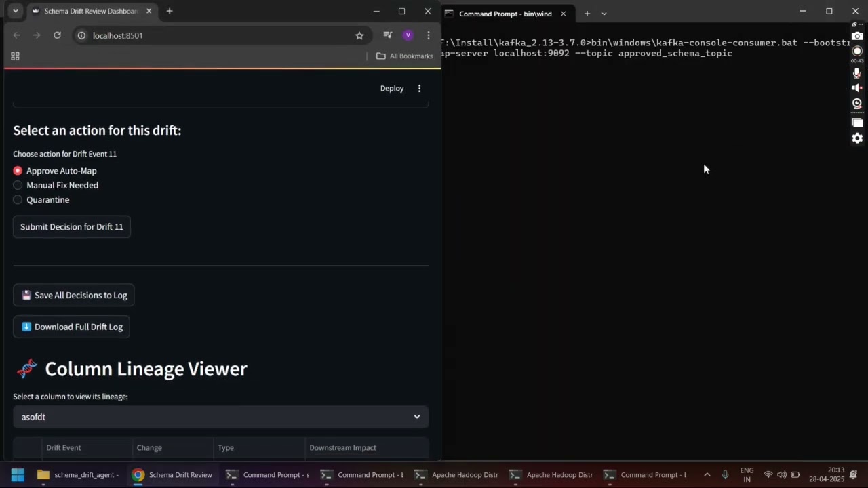This screenshot has width=868, height=488.
Task: Select the Approve Auto-Map radio option
Action: click(55, 171)
